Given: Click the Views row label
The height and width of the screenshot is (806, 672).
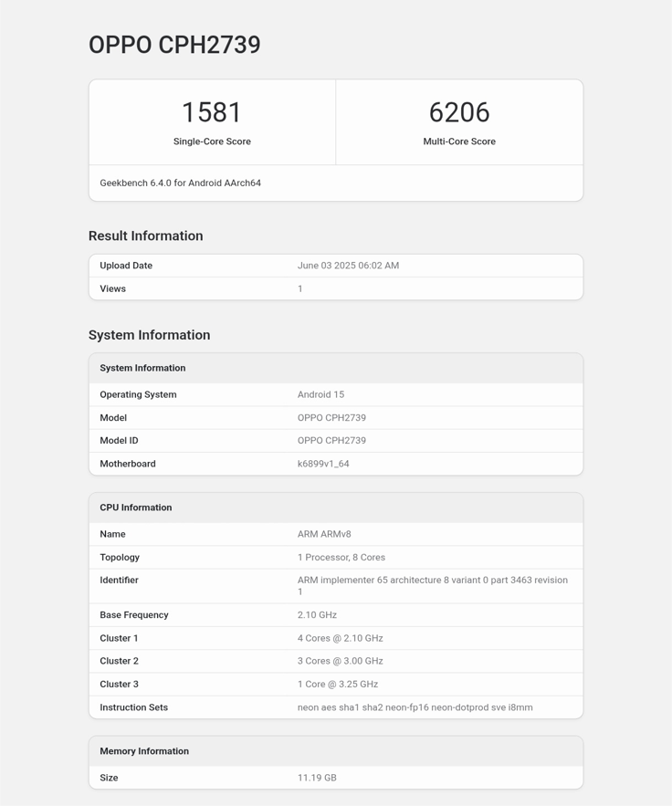Looking at the screenshot, I should click(112, 288).
